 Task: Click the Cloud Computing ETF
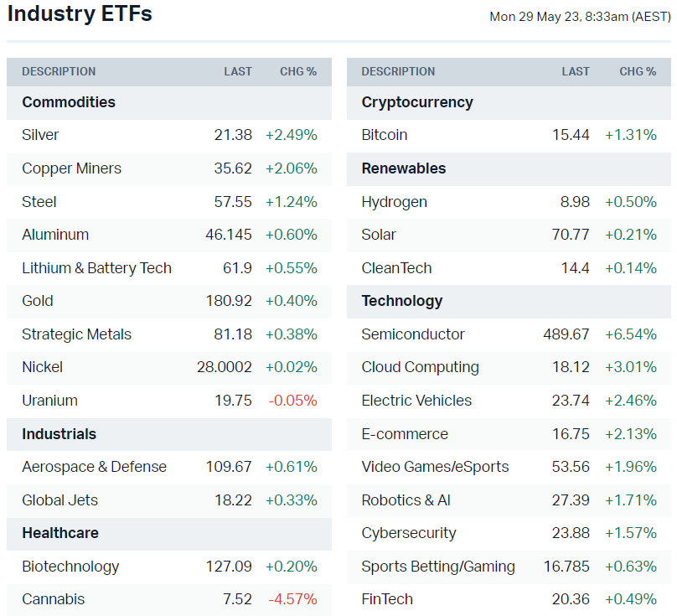tap(420, 367)
